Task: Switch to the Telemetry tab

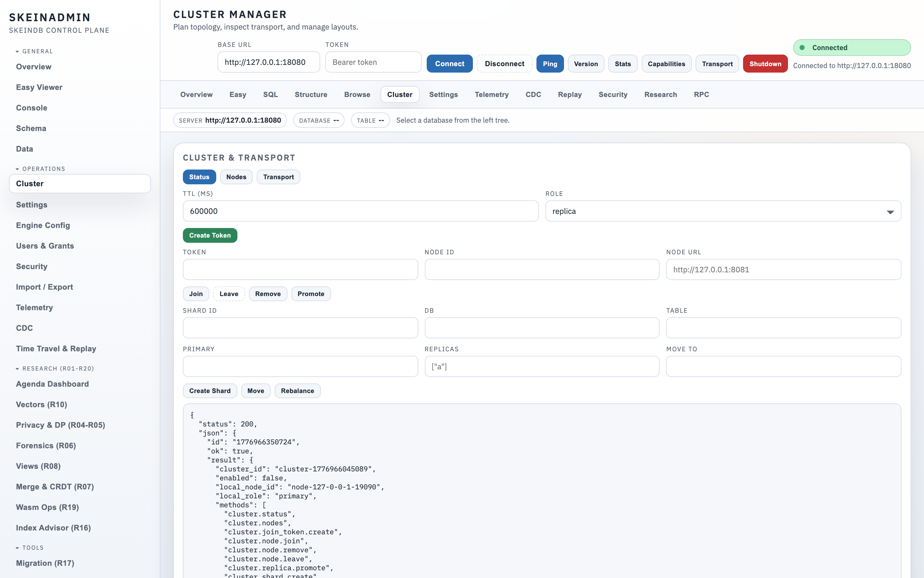Action: tap(492, 94)
